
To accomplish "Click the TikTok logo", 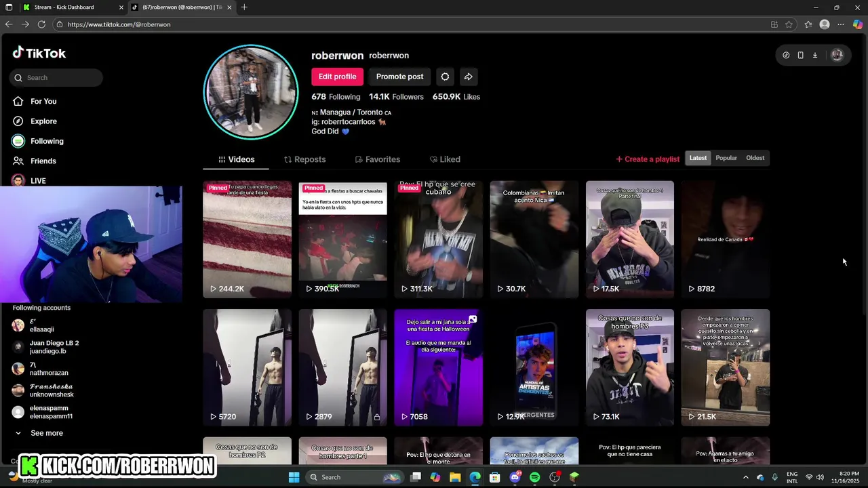I will click(x=39, y=53).
